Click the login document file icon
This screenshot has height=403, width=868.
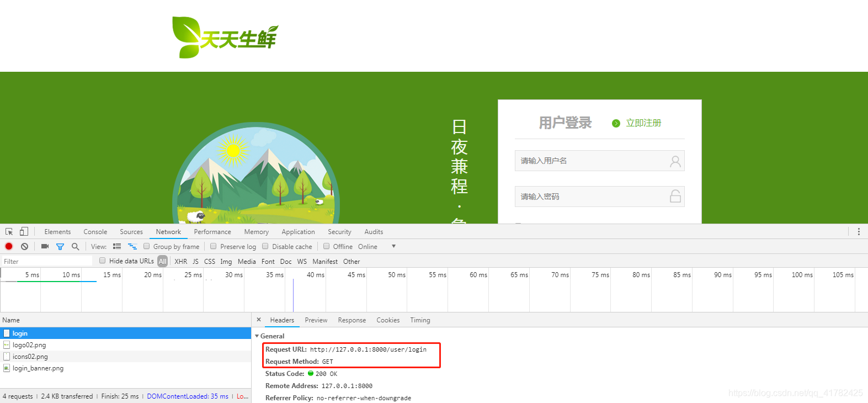7,333
